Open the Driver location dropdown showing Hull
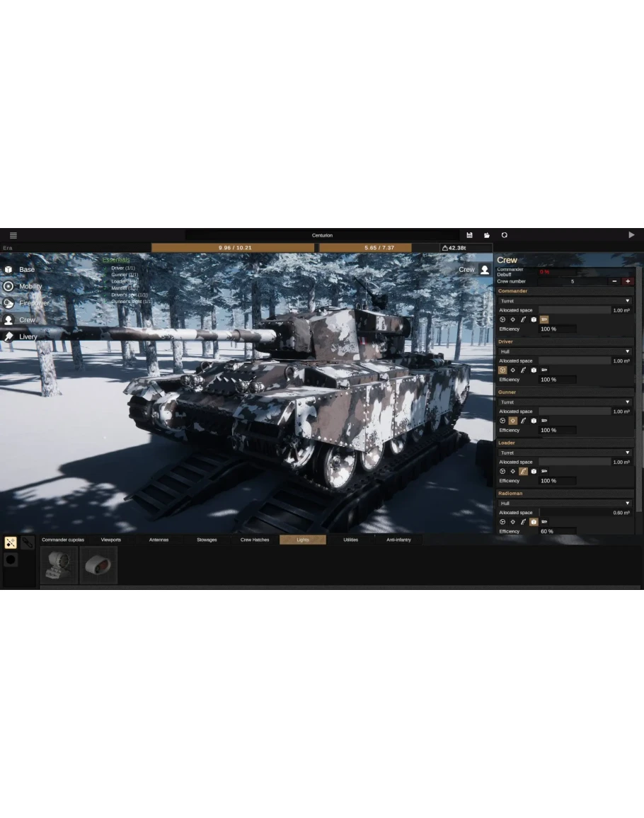 click(x=564, y=351)
